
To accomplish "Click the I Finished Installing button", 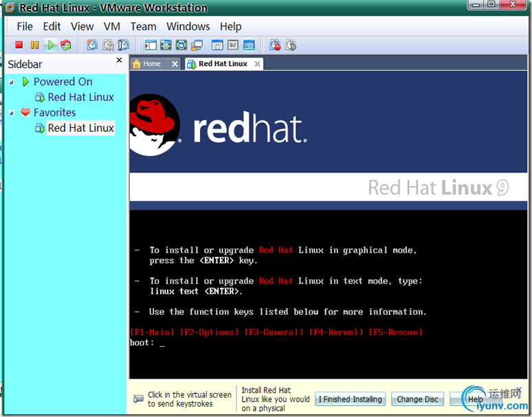I will 350,399.
